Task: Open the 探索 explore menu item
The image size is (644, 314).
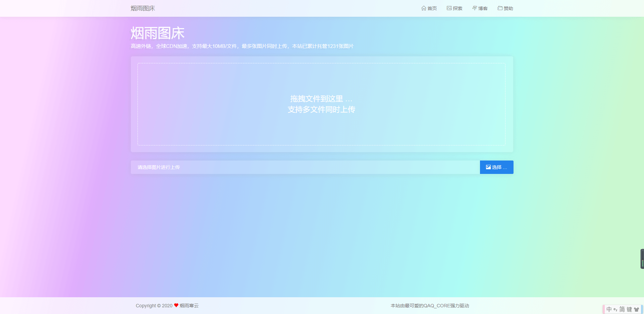Action: coord(454,8)
